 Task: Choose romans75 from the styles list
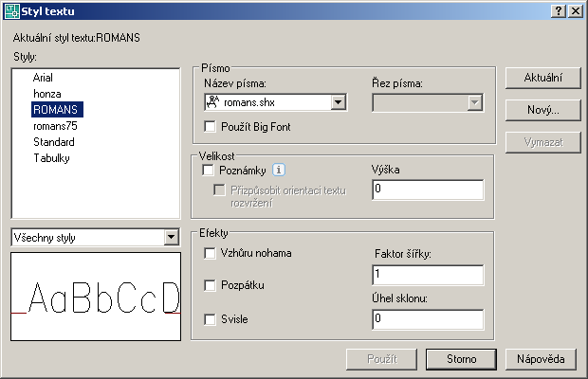55,126
